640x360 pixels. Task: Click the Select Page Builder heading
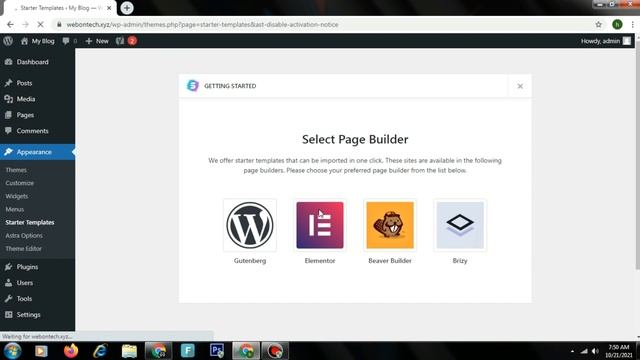pos(355,139)
